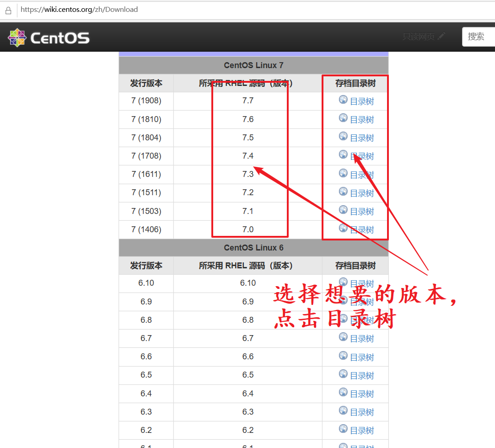Click globe icon in 6.9 row

[343, 300]
